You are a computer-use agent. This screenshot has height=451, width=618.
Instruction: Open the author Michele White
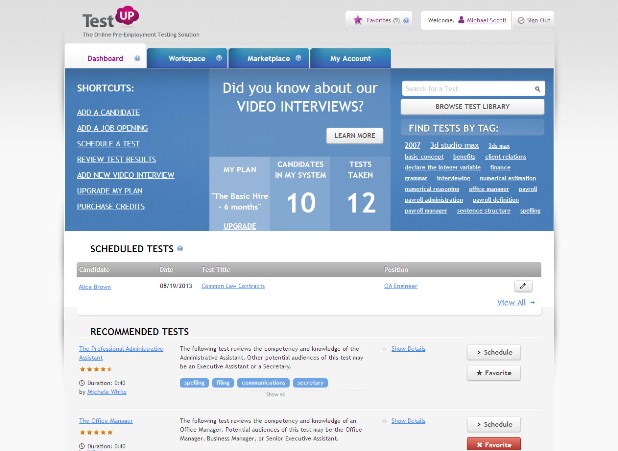[107, 392]
